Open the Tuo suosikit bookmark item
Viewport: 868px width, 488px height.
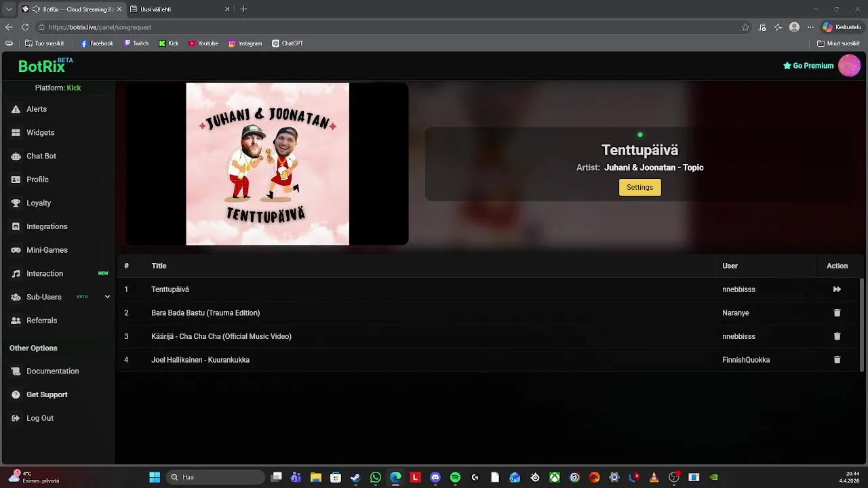pos(44,43)
